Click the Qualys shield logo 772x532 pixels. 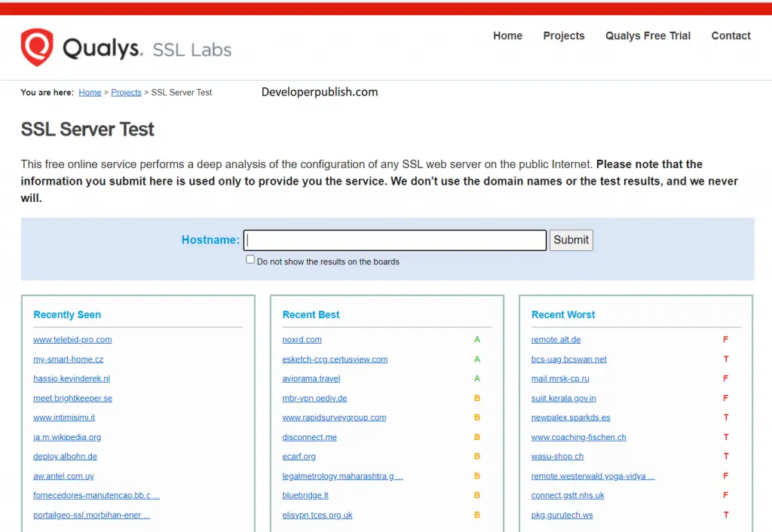tap(37, 47)
